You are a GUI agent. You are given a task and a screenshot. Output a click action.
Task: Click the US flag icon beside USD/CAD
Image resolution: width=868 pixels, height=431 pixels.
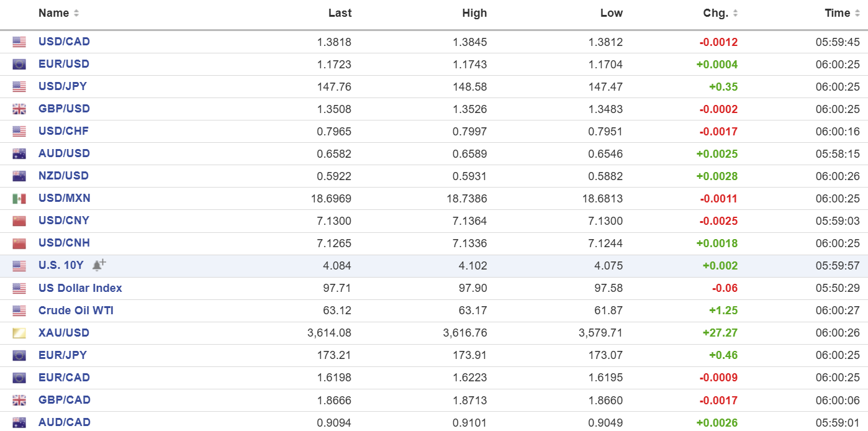pyautogui.click(x=19, y=42)
